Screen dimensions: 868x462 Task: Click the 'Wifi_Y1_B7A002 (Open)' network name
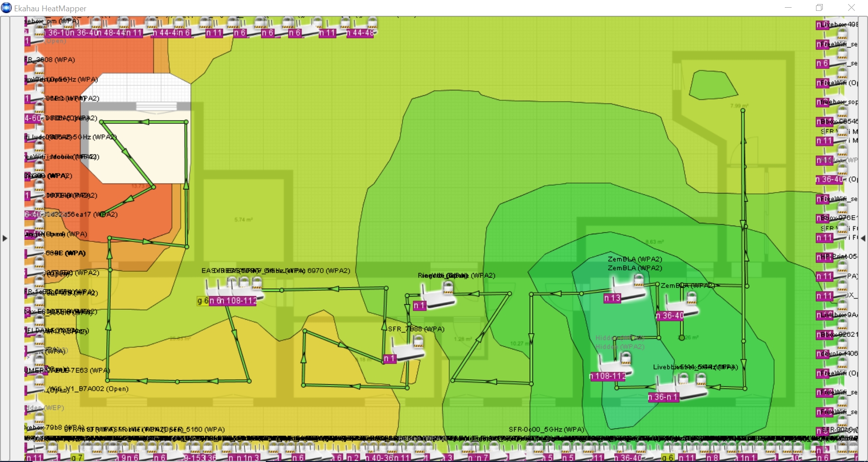tap(89, 389)
